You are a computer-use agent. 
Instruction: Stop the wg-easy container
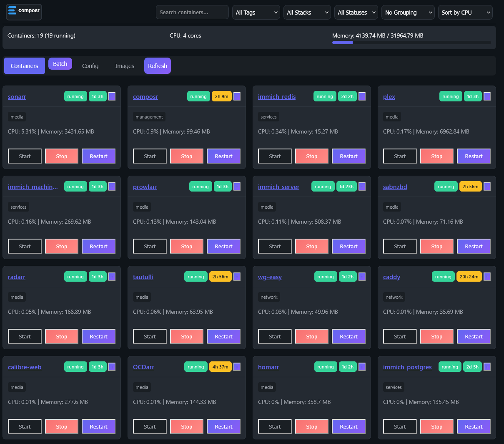(312, 336)
